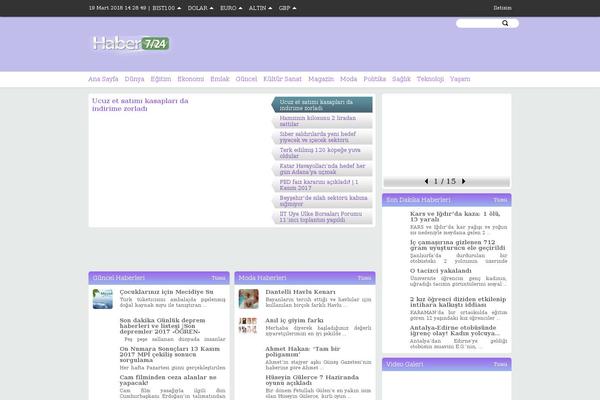This screenshot has width=600, height=400.
Task: Select slider tab Beyşehir'de silah sektörü
Action: coord(322,201)
